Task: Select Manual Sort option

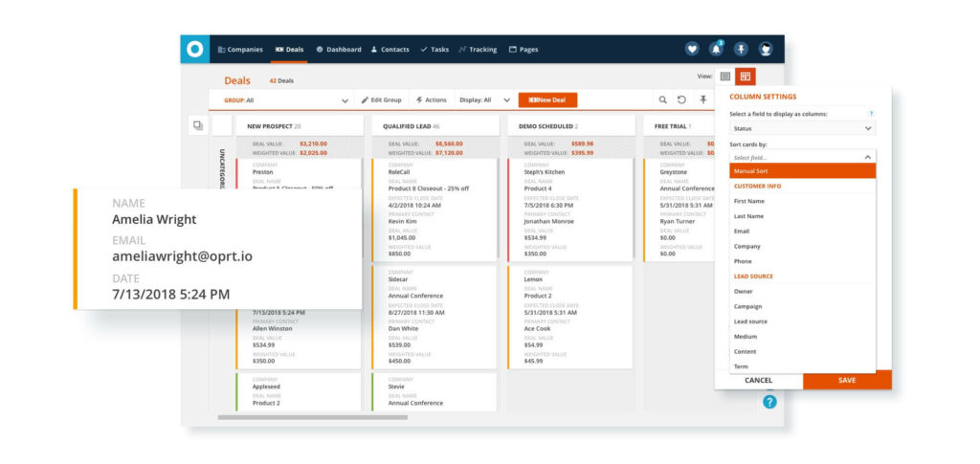Action: [x=803, y=171]
